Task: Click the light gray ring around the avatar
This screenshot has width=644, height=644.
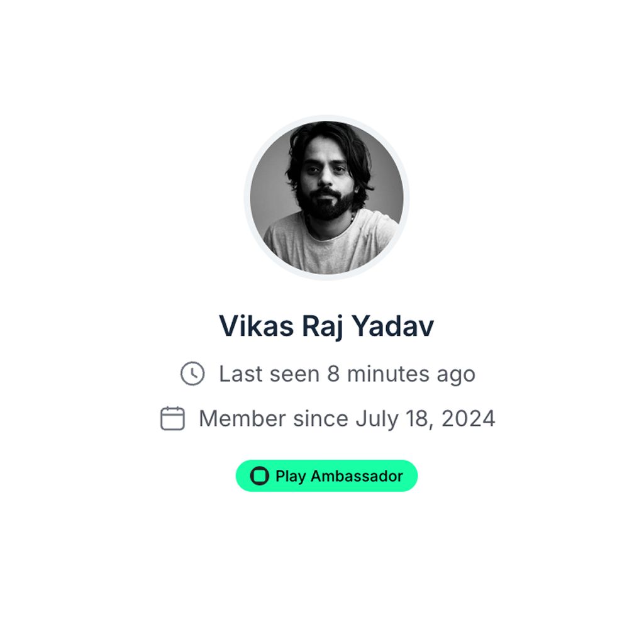Action: (x=326, y=118)
